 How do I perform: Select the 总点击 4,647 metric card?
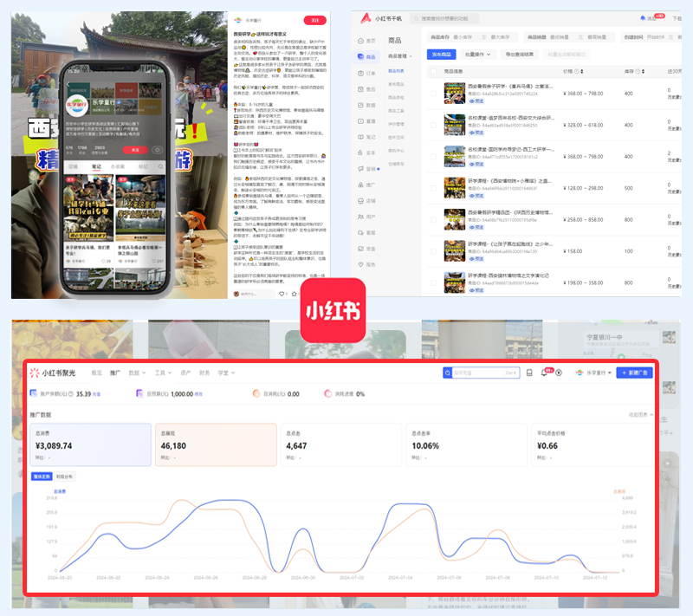(x=341, y=444)
